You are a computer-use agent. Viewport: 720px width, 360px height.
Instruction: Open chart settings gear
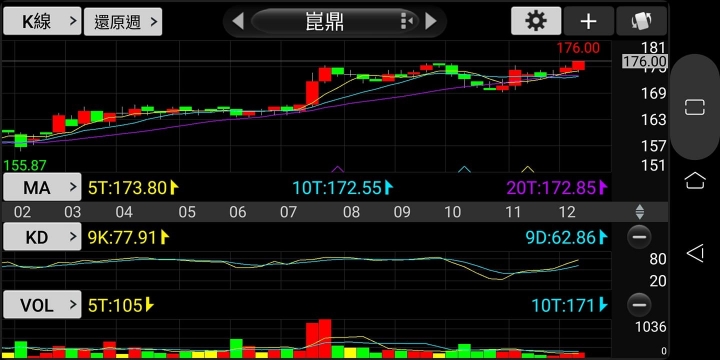point(536,21)
